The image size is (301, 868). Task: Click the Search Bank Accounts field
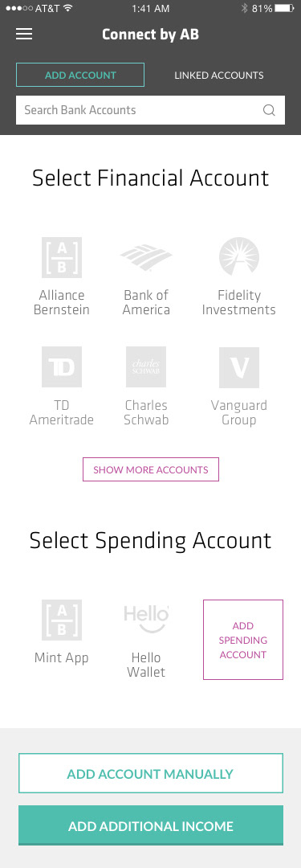[151, 110]
